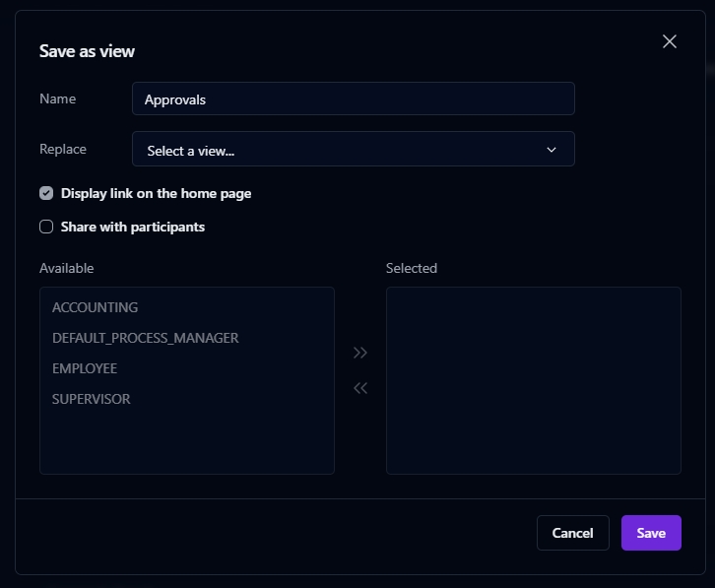Choose EMPLOYEE from the Available list
The width and height of the screenshot is (715, 588).
[85, 368]
